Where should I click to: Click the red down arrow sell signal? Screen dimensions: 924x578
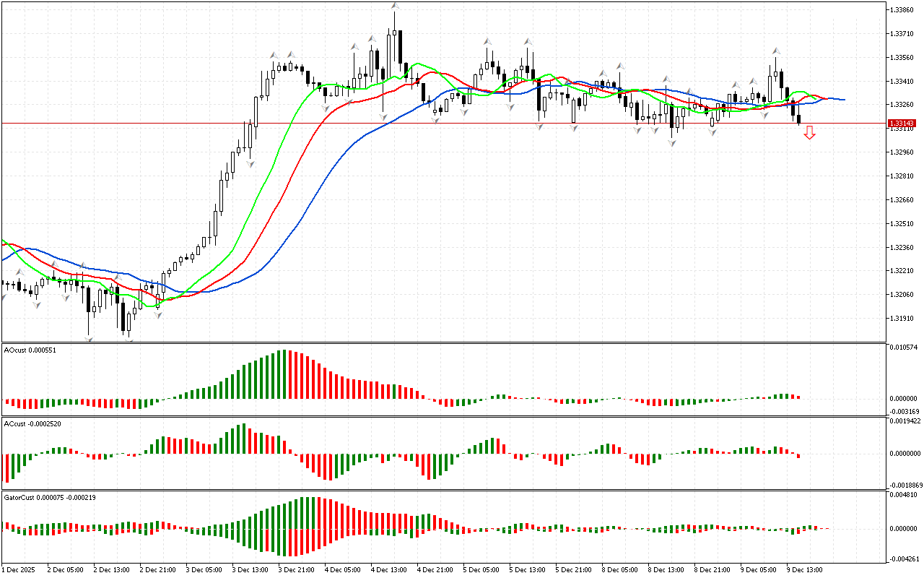click(810, 132)
